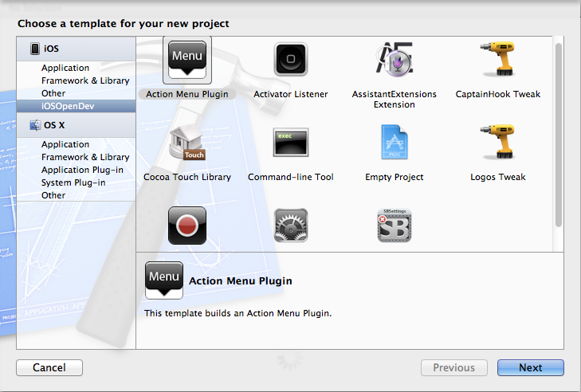Open the iOS Other category

click(76, 93)
